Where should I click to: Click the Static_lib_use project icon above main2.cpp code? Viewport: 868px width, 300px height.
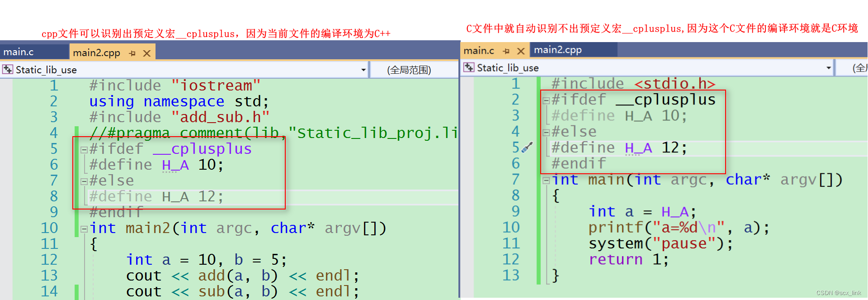pos(8,69)
